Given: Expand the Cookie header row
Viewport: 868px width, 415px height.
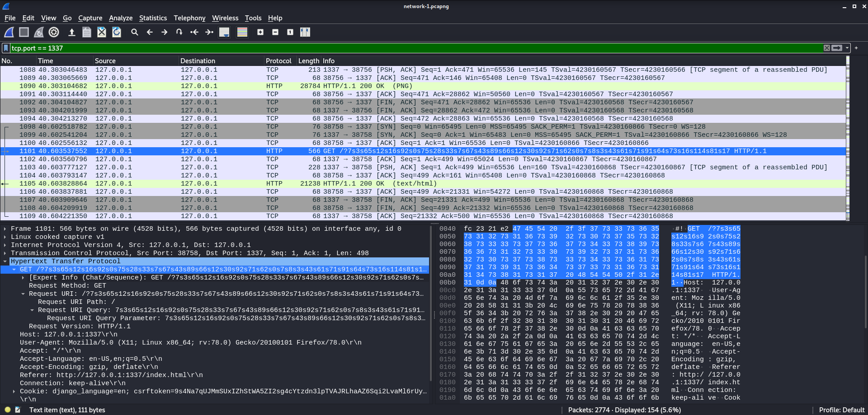Looking at the screenshot, I should (14, 392).
